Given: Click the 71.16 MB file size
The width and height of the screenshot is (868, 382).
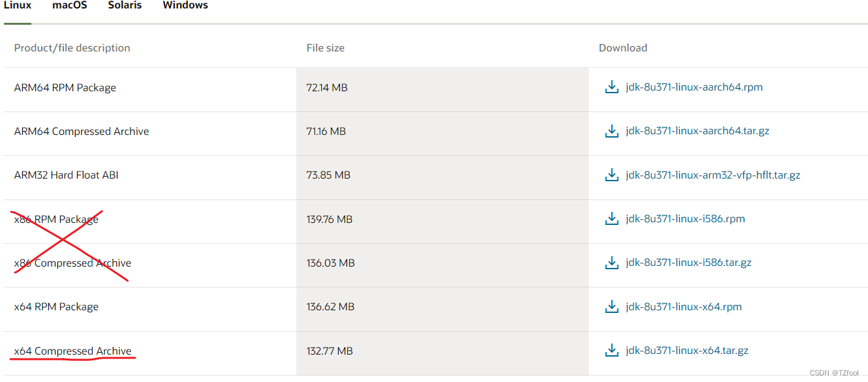Looking at the screenshot, I should (x=326, y=131).
